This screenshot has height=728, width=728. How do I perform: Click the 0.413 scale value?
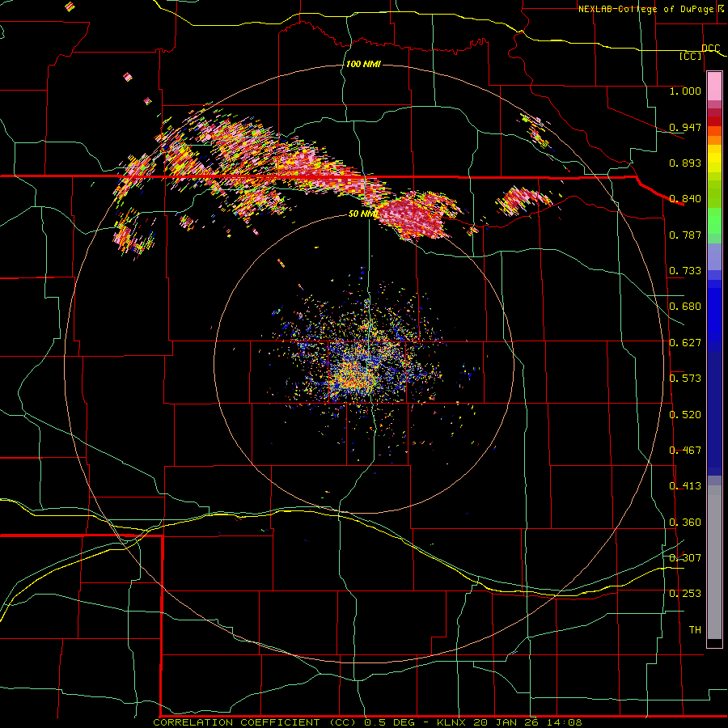click(685, 486)
